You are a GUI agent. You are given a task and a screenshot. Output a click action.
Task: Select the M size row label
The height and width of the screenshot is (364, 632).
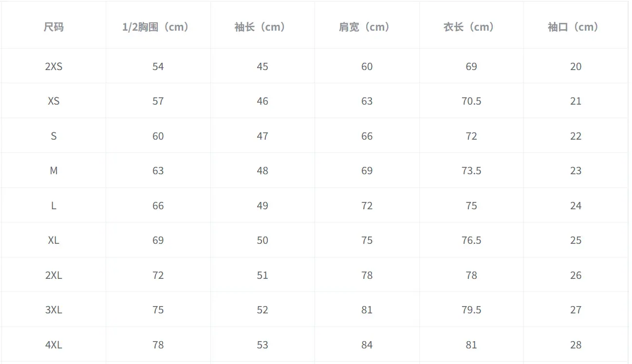(54, 171)
